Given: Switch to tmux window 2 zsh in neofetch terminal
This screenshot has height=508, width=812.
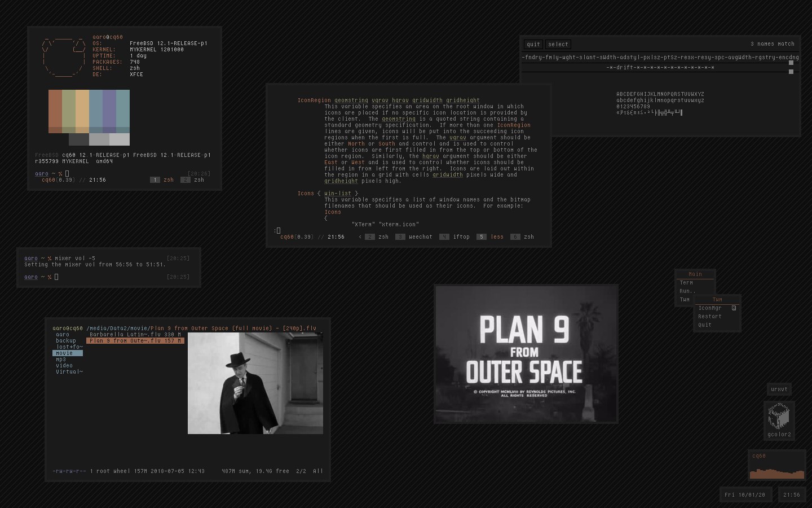Looking at the screenshot, I should pyautogui.click(x=192, y=180).
